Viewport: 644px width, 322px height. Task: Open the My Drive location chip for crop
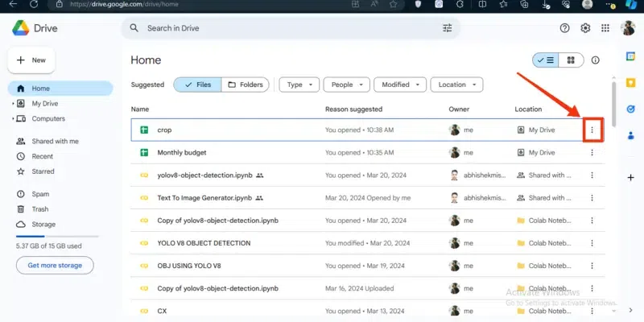pyautogui.click(x=536, y=130)
